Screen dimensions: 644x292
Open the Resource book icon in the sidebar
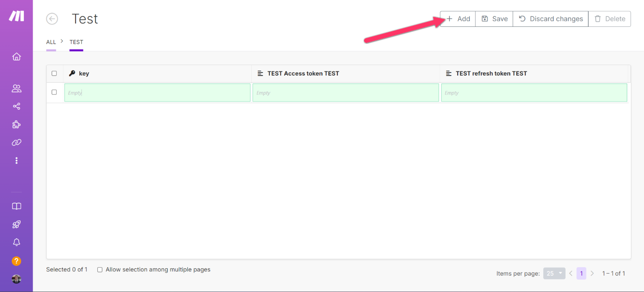[x=16, y=206]
